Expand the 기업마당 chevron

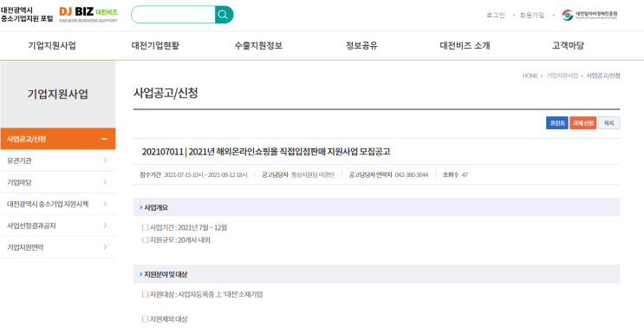105,182
